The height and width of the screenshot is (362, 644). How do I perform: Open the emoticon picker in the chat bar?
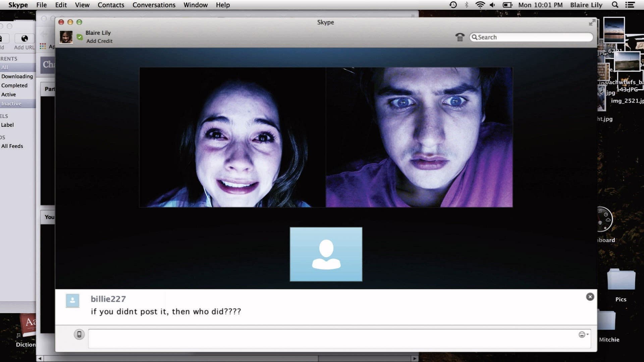pos(581,334)
